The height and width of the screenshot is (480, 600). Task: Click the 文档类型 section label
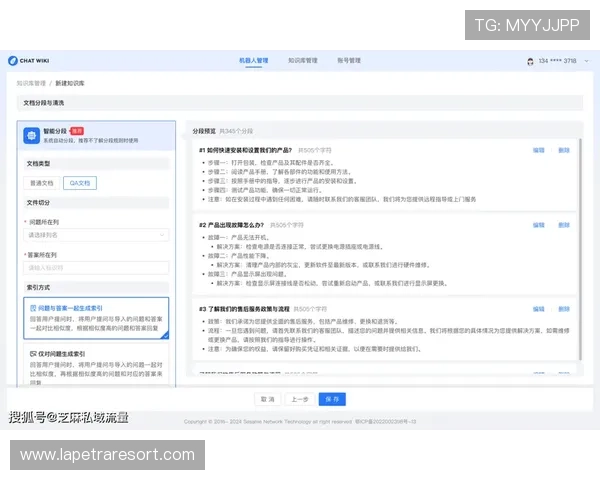[38, 164]
